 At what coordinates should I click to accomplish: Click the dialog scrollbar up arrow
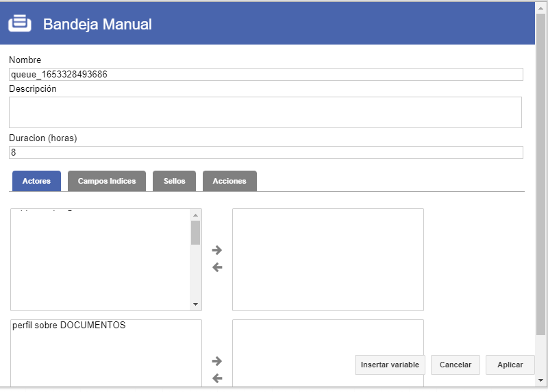(540, 8)
